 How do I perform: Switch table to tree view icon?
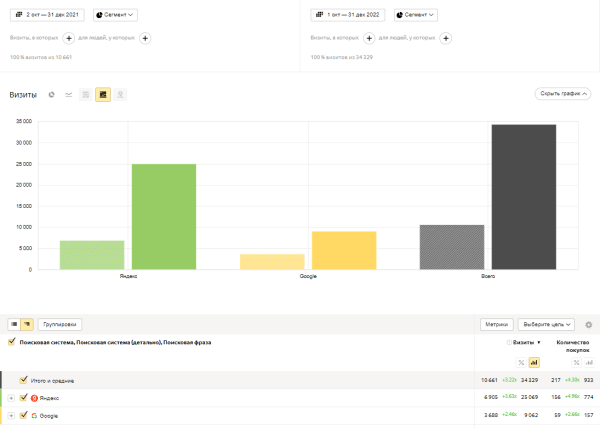click(27, 324)
